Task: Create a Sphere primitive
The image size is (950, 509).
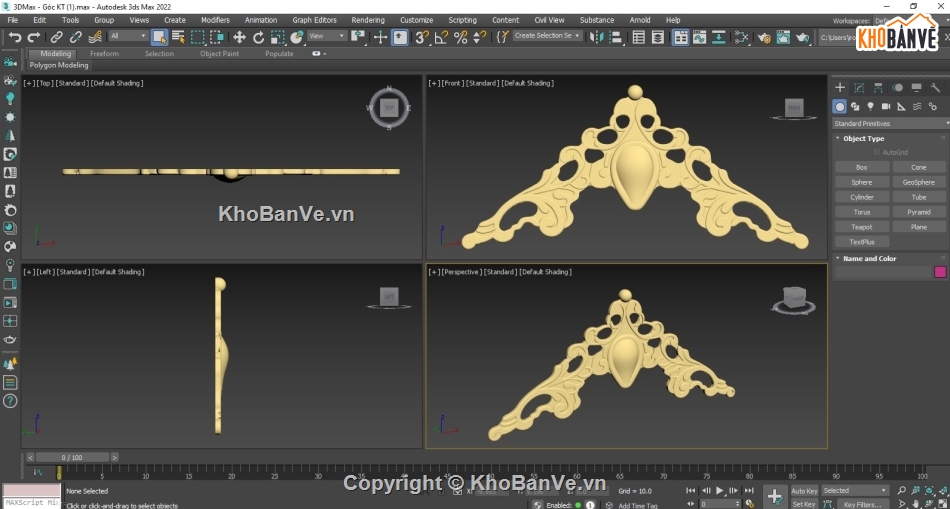Action: (862, 182)
